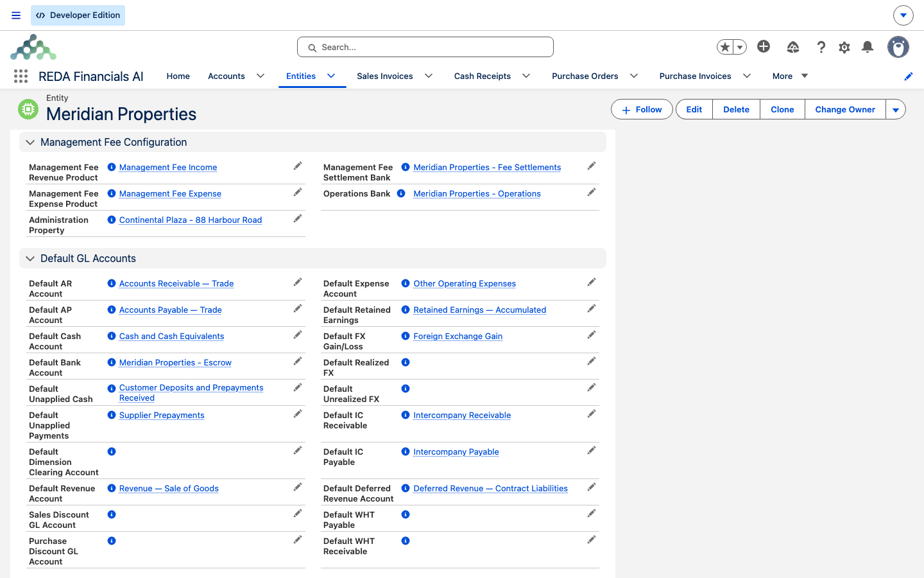
Task: Open the Purchase Orders tab
Action: click(x=585, y=76)
